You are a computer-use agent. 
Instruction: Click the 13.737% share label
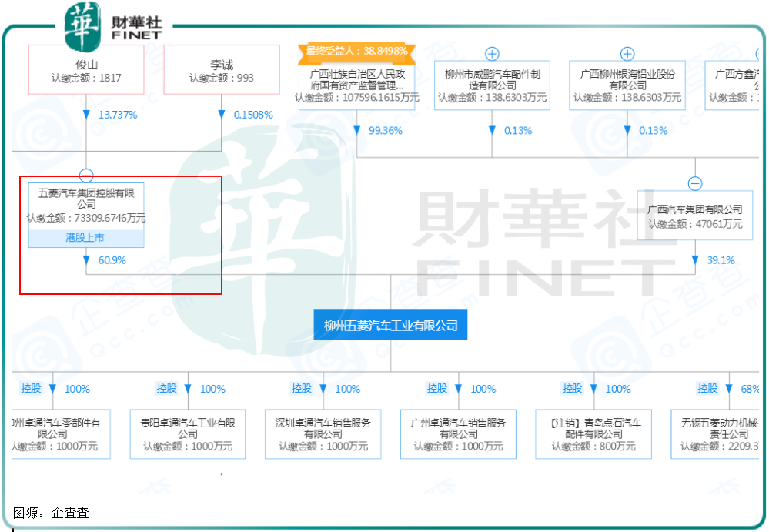click(x=118, y=115)
